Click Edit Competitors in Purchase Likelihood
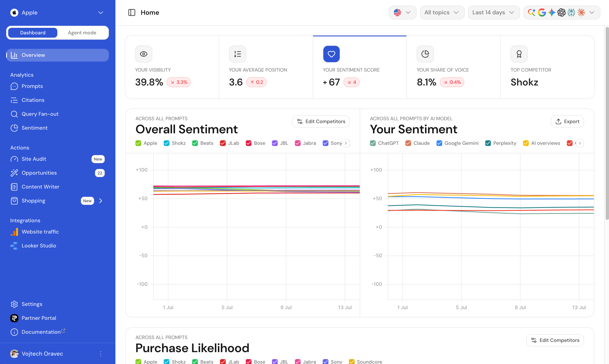 tap(555, 340)
